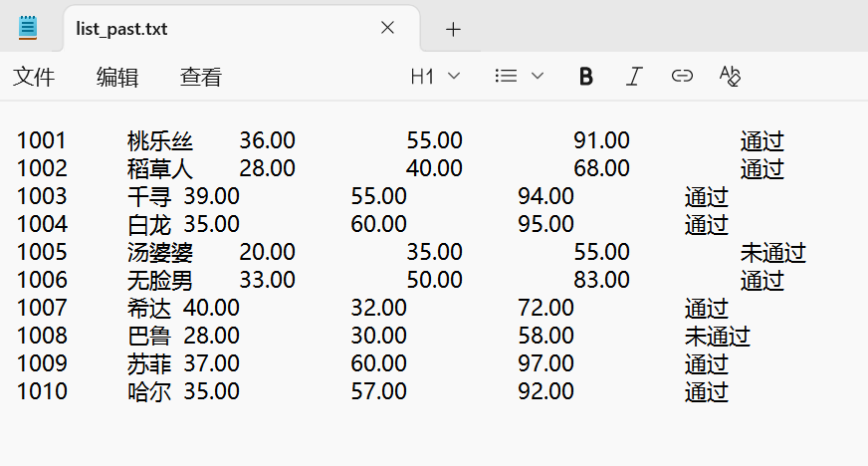Click 通过 in row 1010
Viewport: 868px width, 466px height.
pyautogui.click(x=707, y=392)
